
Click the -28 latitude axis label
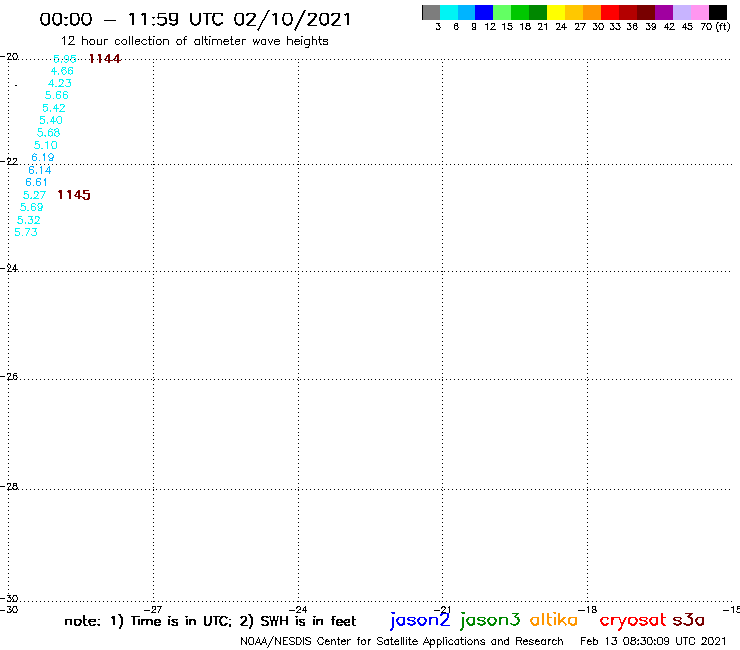[9, 486]
